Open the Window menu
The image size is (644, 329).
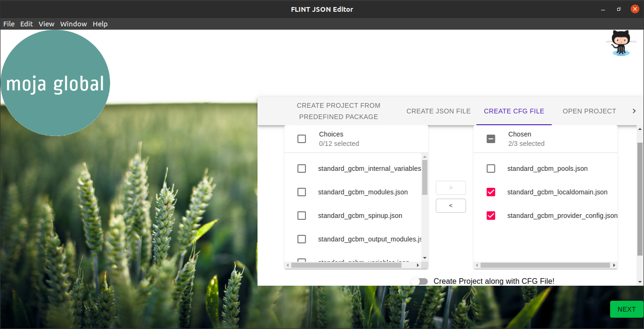tap(73, 24)
